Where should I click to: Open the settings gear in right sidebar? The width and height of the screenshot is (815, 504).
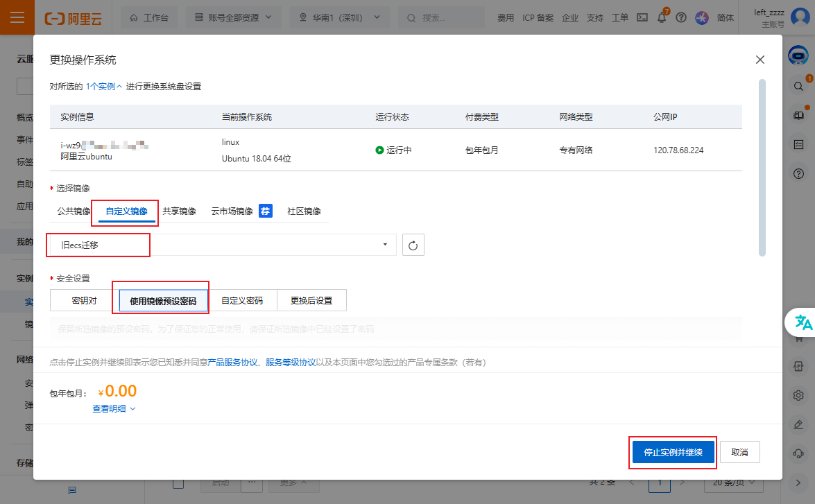(798, 395)
